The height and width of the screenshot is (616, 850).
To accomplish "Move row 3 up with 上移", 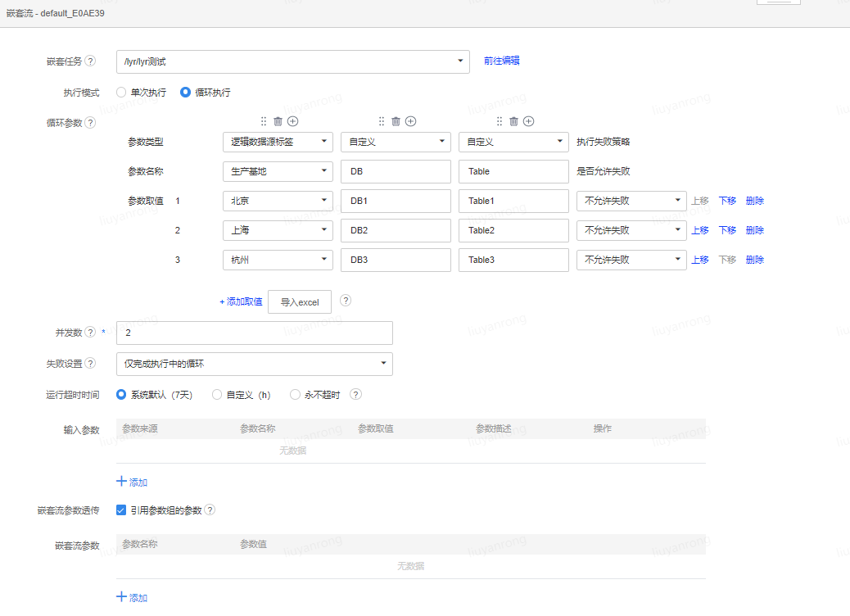I will pos(700,260).
